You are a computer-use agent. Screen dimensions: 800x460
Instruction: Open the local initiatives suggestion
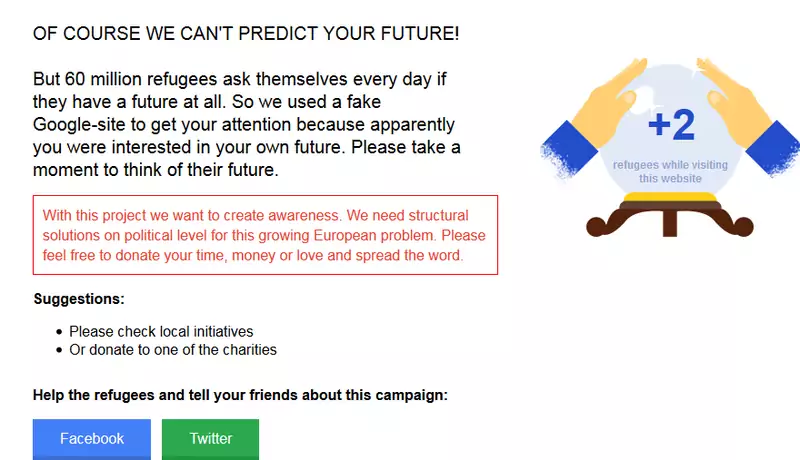click(x=161, y=331)
